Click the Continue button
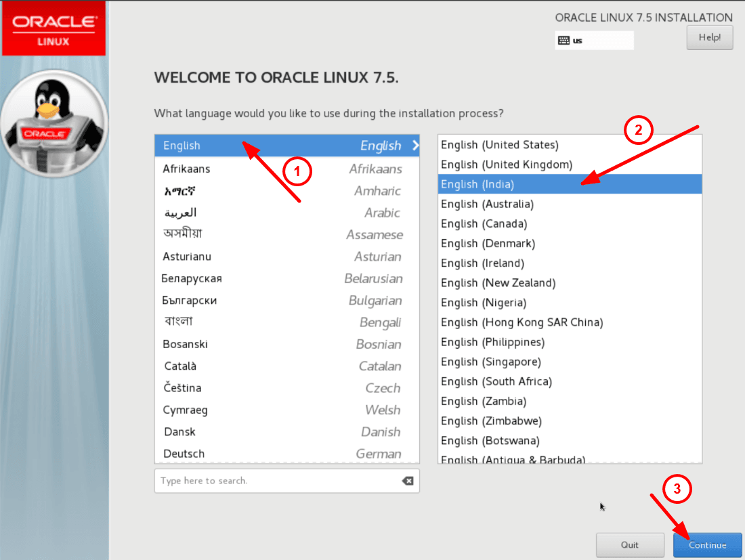 pos(707,544)
